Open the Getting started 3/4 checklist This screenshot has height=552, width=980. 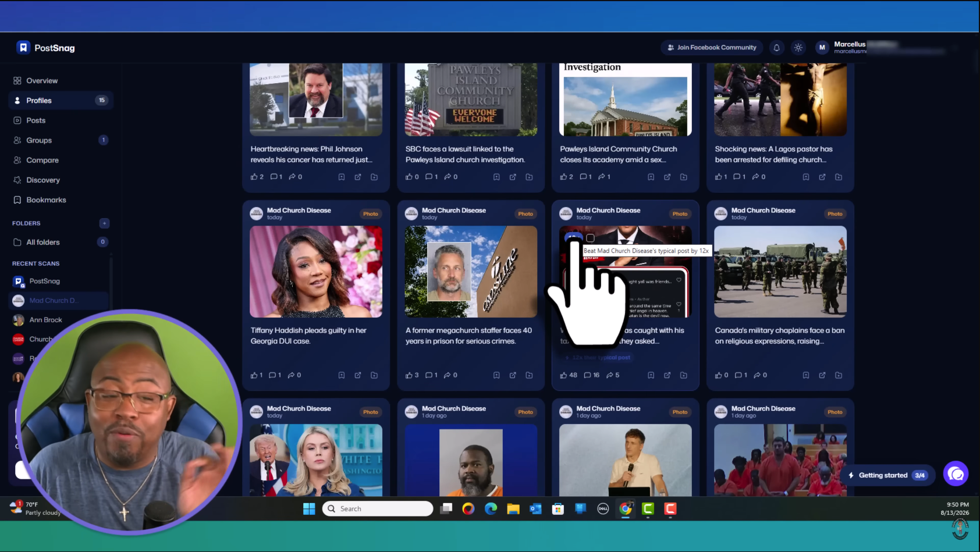point(888,475)
